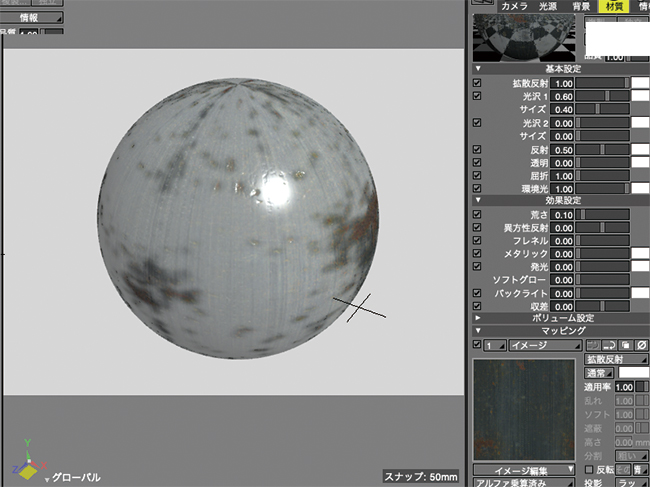Click the 拡散反射 1.00 value field
Screen dimensions: 650x487
(x=563, y=83)
